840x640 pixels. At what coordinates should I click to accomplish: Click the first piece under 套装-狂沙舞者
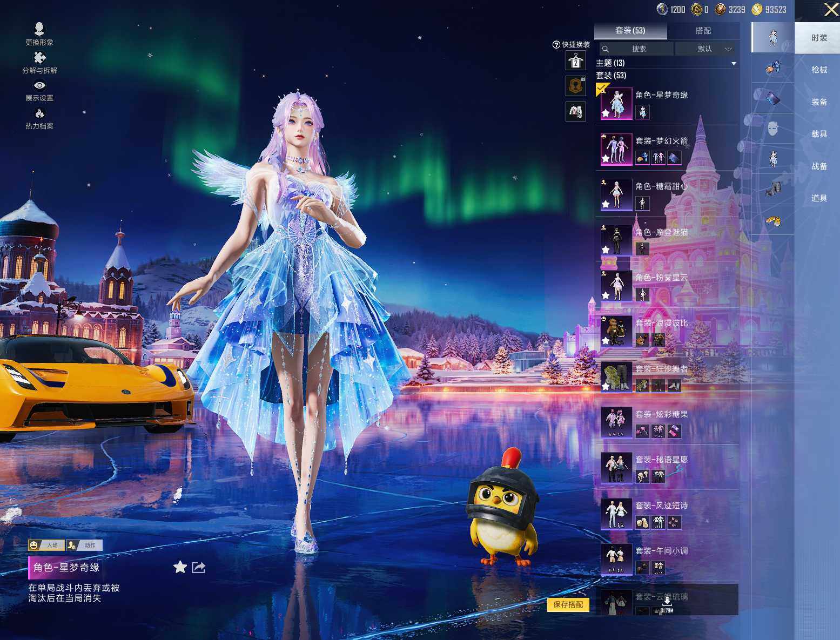[x=642, y=386]
